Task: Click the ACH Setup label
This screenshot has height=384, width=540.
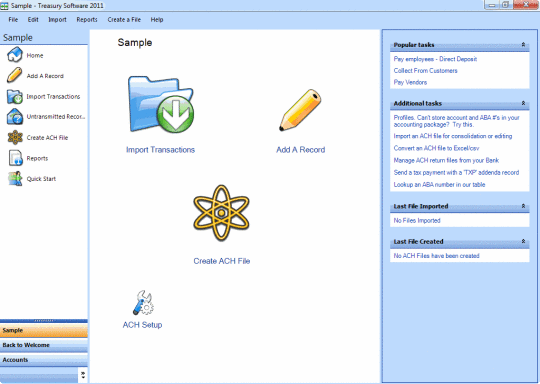Action: [x=143, y=325]
